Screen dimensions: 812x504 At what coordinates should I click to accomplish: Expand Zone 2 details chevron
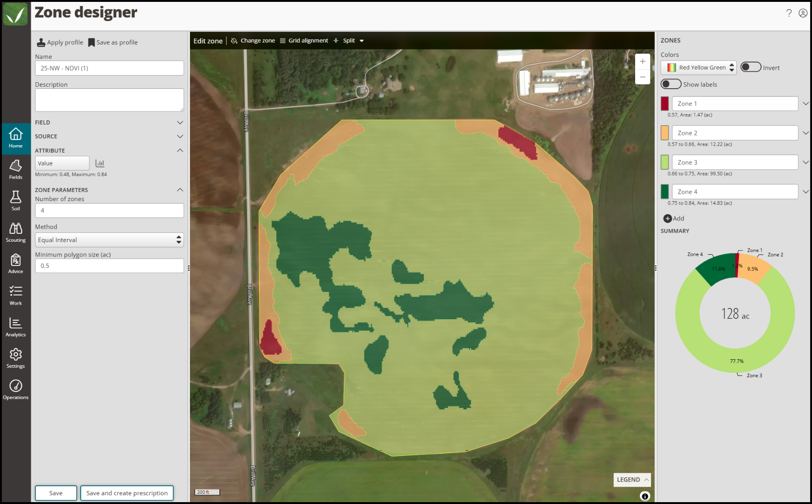(x=805, y=133)
